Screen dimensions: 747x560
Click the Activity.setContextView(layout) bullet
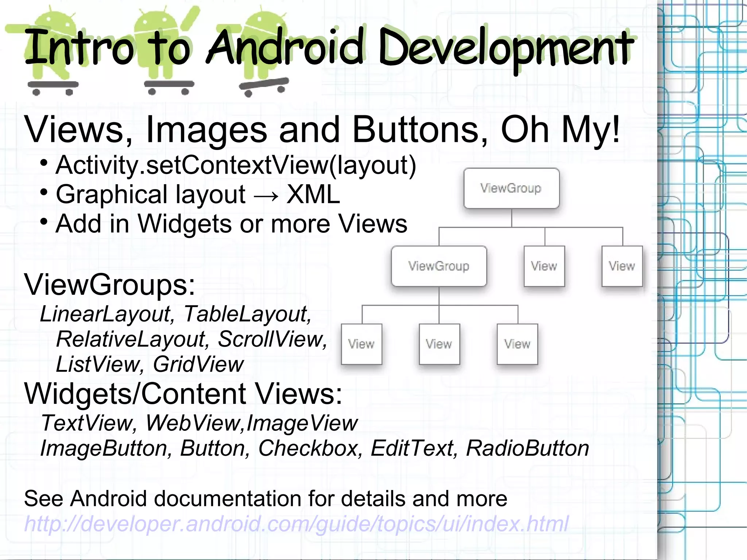[x=236, y=165]
